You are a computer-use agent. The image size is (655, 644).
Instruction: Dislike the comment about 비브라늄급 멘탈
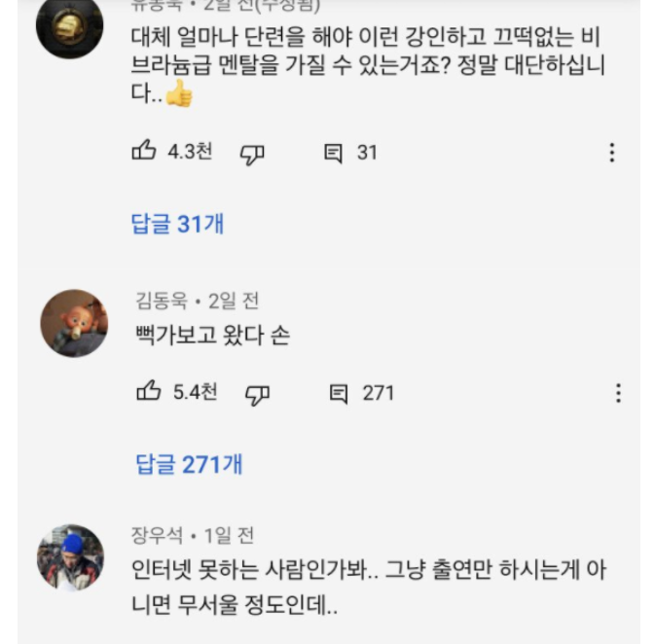point(252,155)
